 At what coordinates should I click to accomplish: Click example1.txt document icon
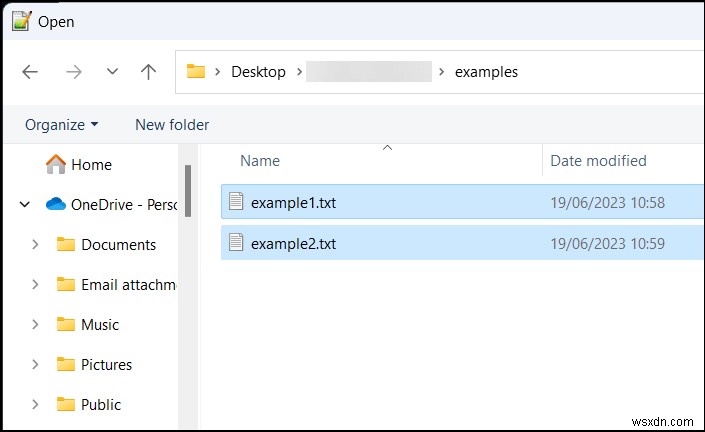coord(236,201)
